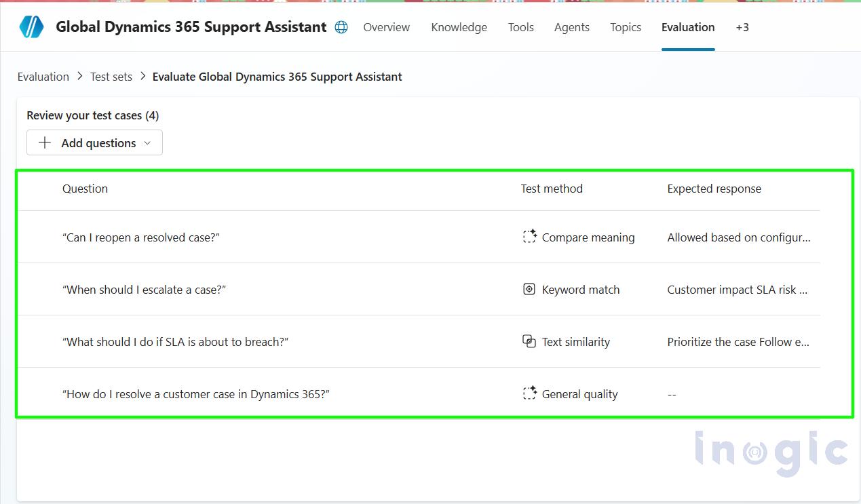
Task: Expand the Add questions dropdown chevron
Action: 148,143
